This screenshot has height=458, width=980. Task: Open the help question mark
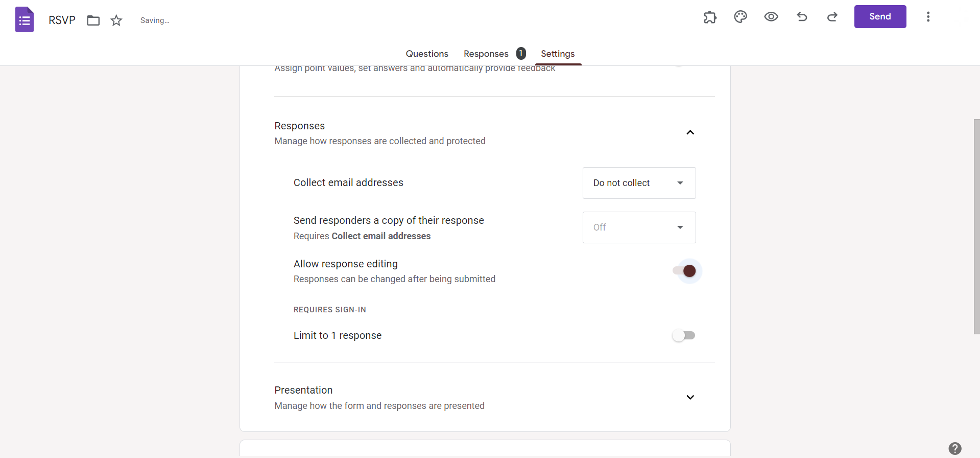coord(954,448)
